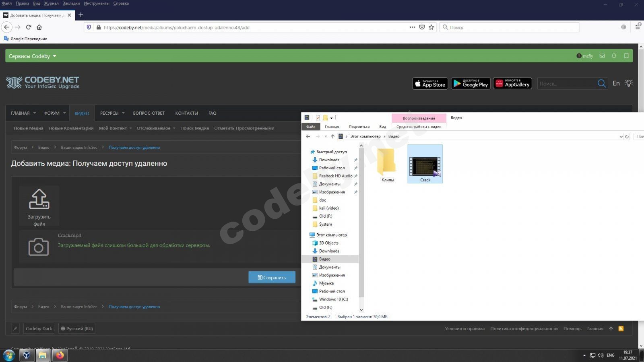This screenshot has width=644, height=362.
Task: Open the AppGallery download badge
Action: point(512,83)
